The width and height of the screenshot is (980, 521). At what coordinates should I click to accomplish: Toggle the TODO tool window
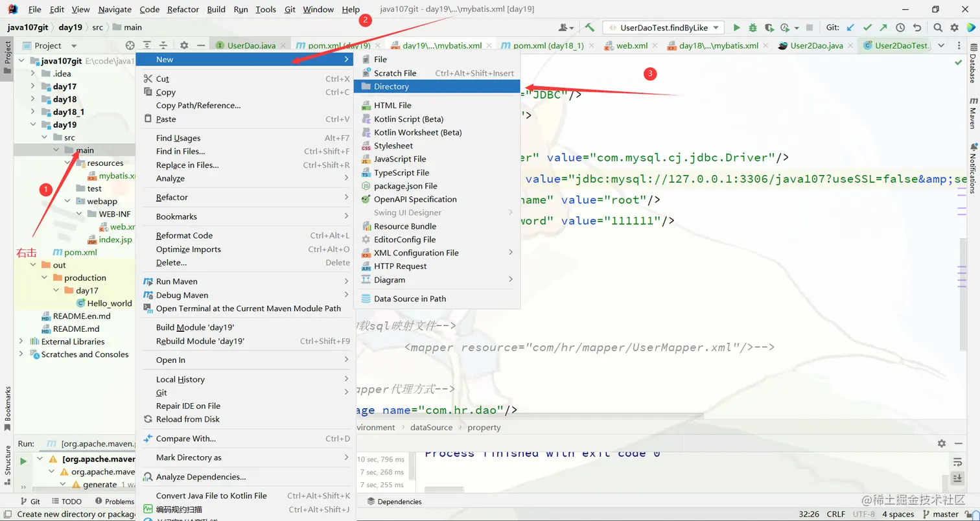pyautogui.click(x=67, y=501)
